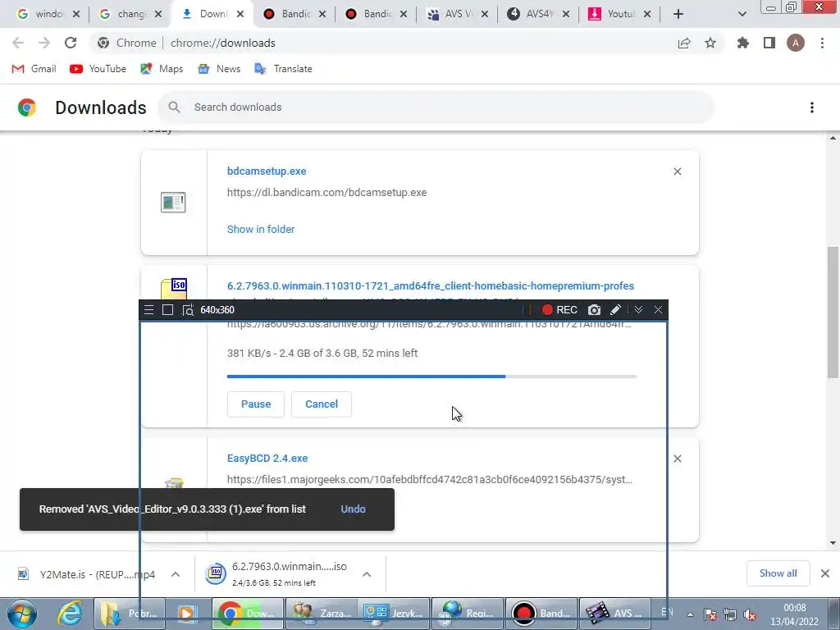Open the Windows Start menu

pyautogui.click(x=21, y=614)
